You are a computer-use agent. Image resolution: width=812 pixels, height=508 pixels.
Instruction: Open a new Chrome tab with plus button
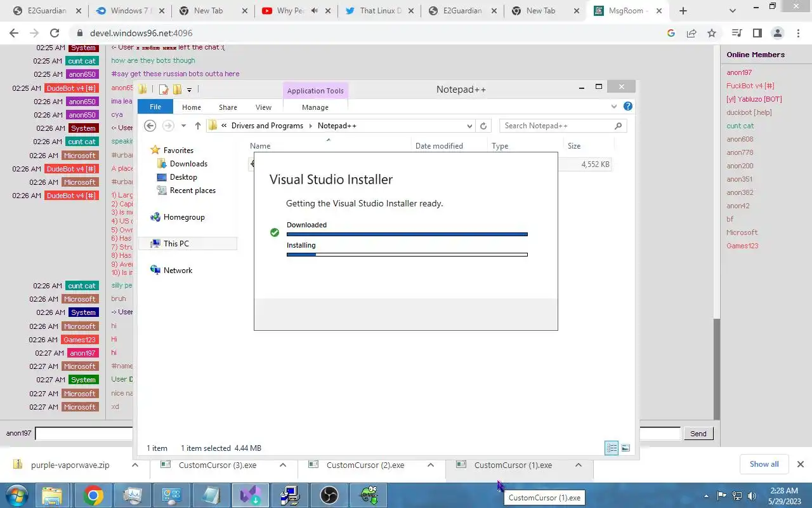pos(683,11)
